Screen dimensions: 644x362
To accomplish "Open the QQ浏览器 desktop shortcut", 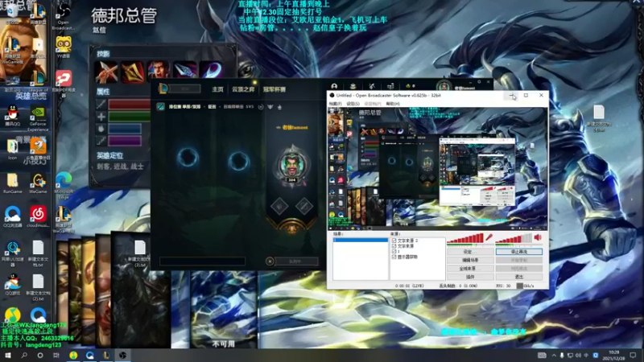I will pyautogui.click(x=13, y=216).
